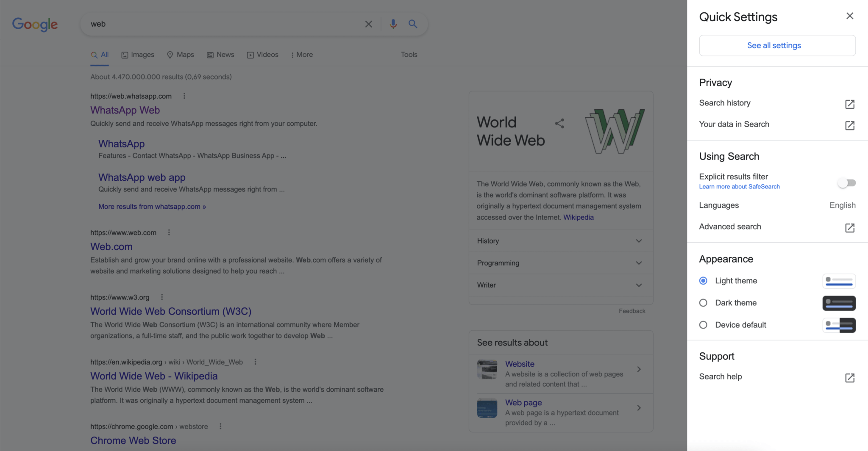
Task: Select the Device default theme
Action: [x=703, y=325]
